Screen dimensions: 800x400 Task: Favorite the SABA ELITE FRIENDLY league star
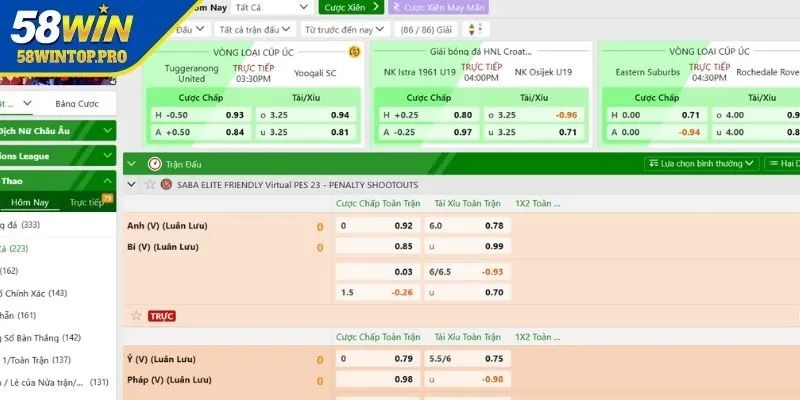(x=151, y=185)
